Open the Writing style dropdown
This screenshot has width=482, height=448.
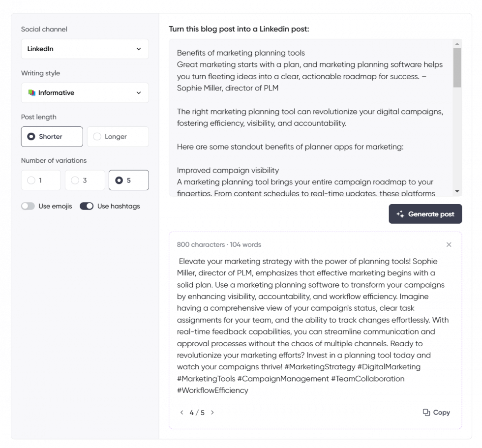point(85,92)
